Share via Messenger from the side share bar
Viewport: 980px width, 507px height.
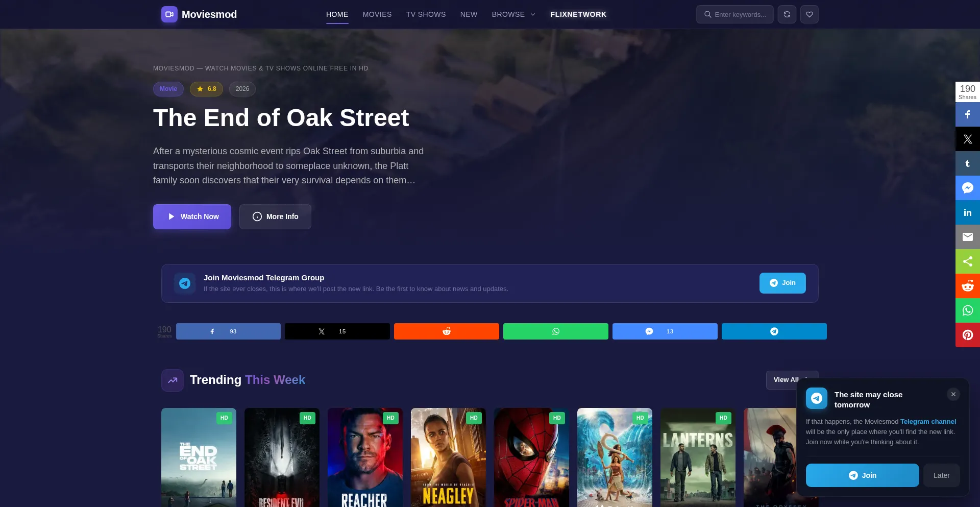(968, 188)
